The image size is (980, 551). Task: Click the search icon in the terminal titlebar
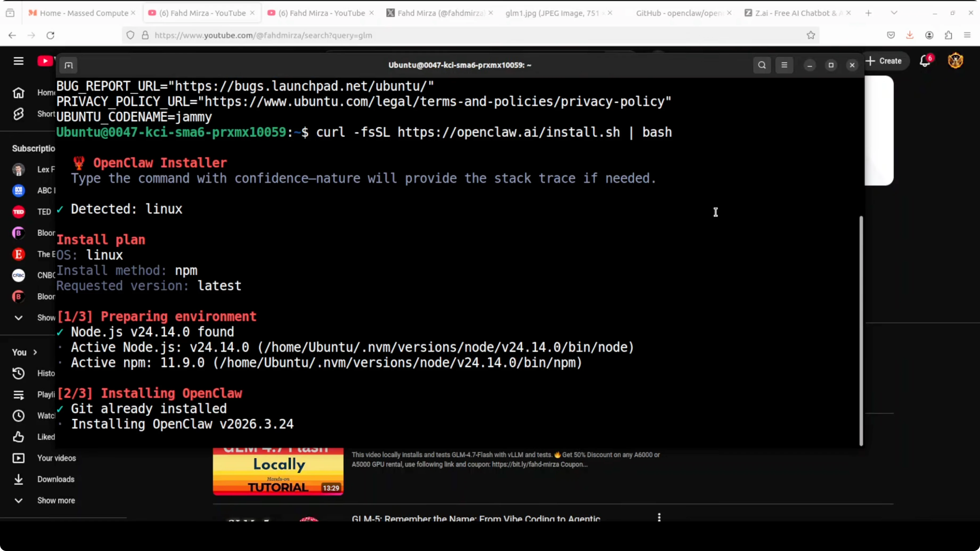[762, 65]
